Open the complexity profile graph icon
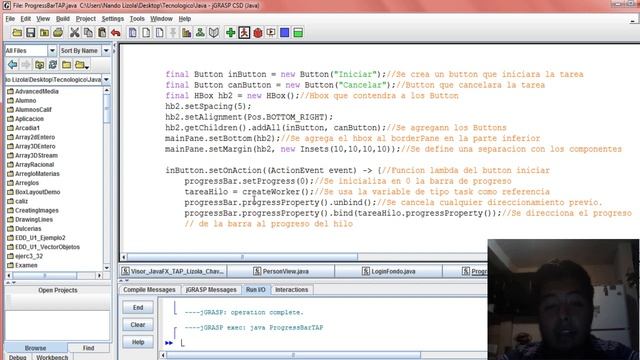 click(187, 33)
